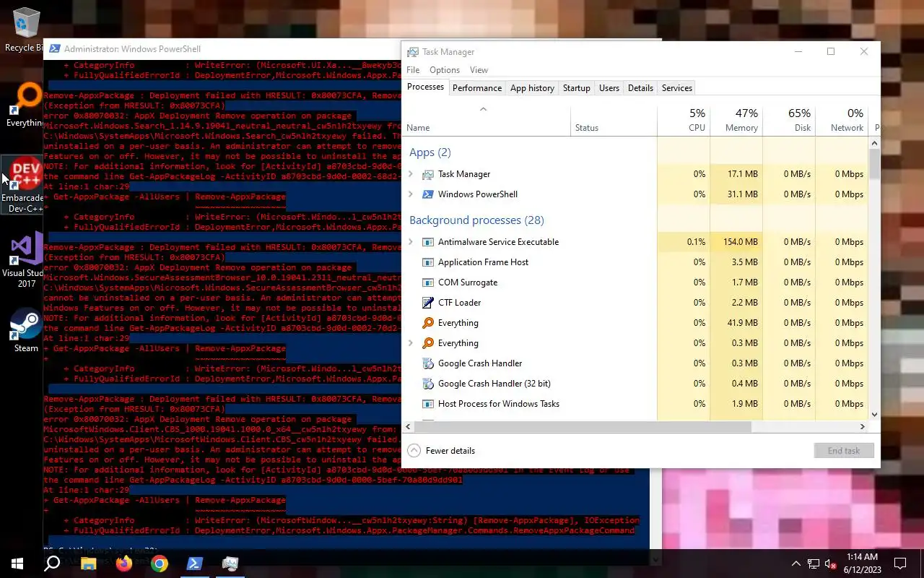Image resolution: width=924 pixels, height=578 pixels.
Task: Select the Processes tab
Action: click(x=425, y=87)
